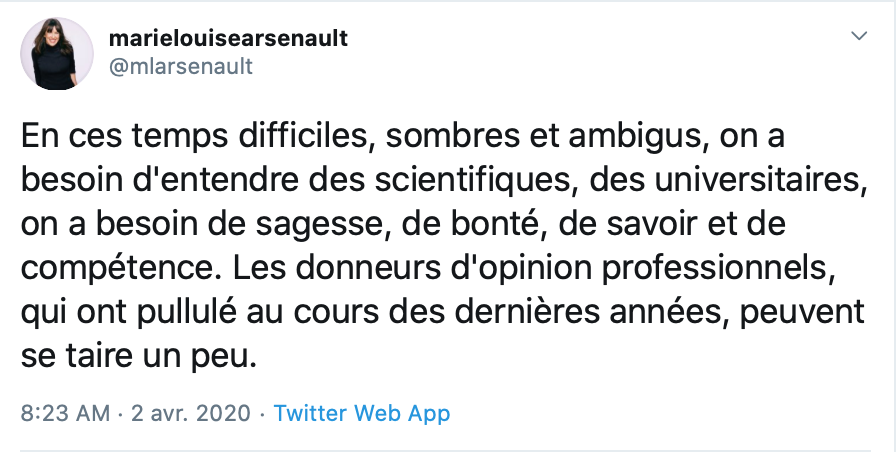Open the @mlarsenault handle link
The height and width of the screenshot is (452, 896).
point(181,66)
